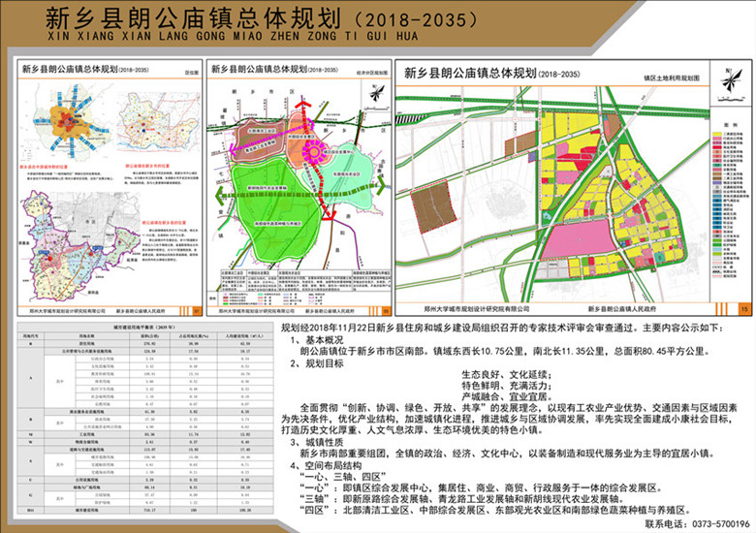Image resolution: width=756 pixels, height=533 pixels.
Task: Click the heading 2、规划目标
Action: coord(317,363)
